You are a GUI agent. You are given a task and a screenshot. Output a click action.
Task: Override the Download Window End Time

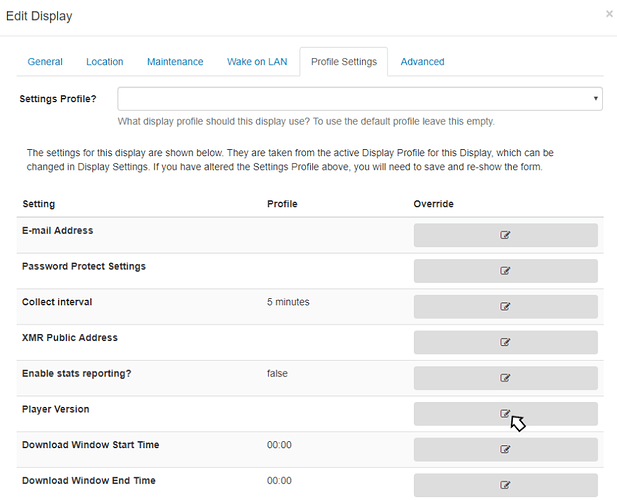point(505,485)
